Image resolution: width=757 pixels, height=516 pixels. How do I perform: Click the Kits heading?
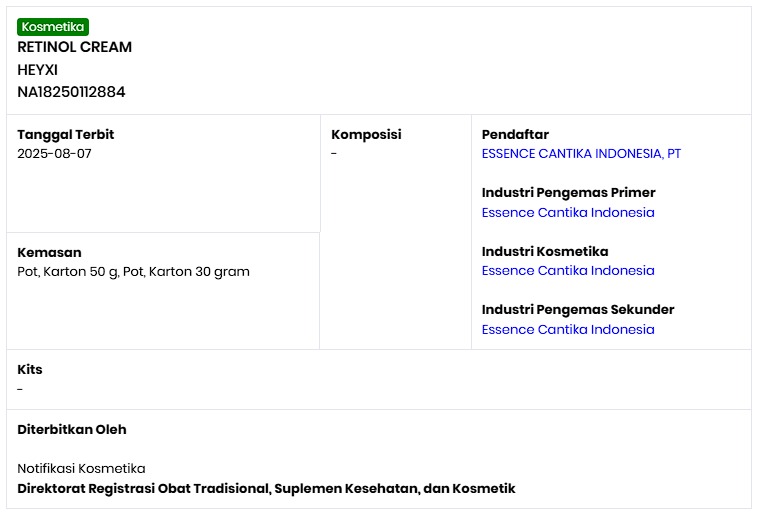[x=30, y=369]
